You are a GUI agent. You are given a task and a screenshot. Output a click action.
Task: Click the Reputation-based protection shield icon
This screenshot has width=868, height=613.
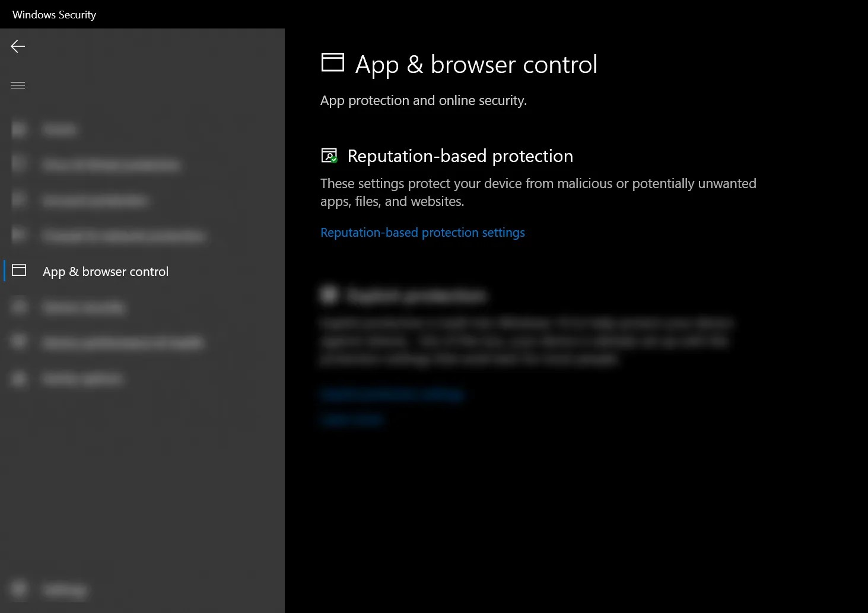(x=329, y=155)
